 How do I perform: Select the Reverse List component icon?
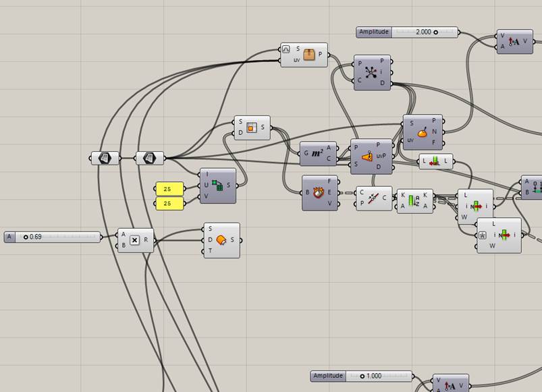click(435, 162)
